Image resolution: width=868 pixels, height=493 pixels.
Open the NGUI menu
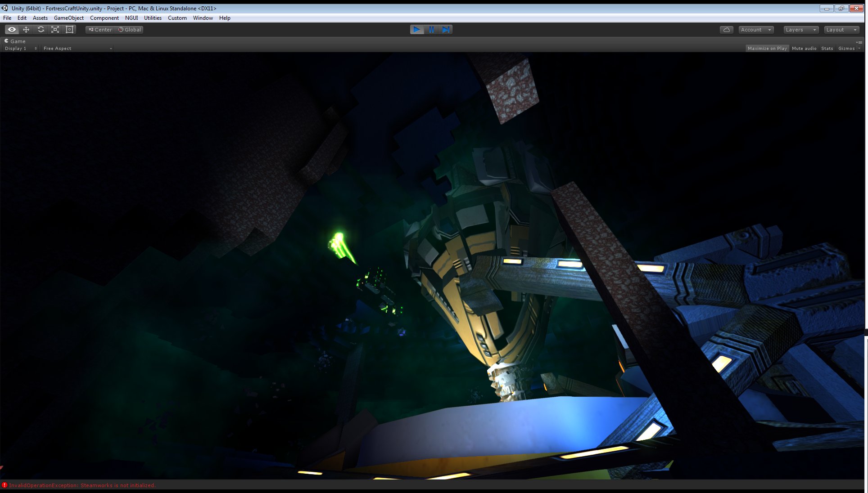pyautogui.click(x=131, y=18)
